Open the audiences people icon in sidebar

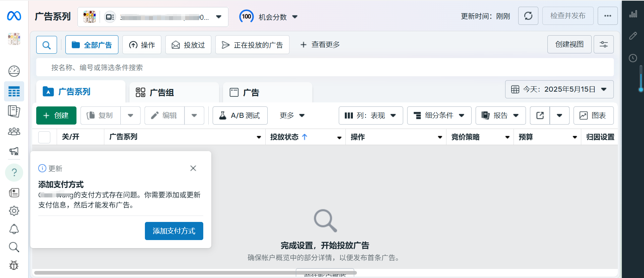tap(14, 131)
